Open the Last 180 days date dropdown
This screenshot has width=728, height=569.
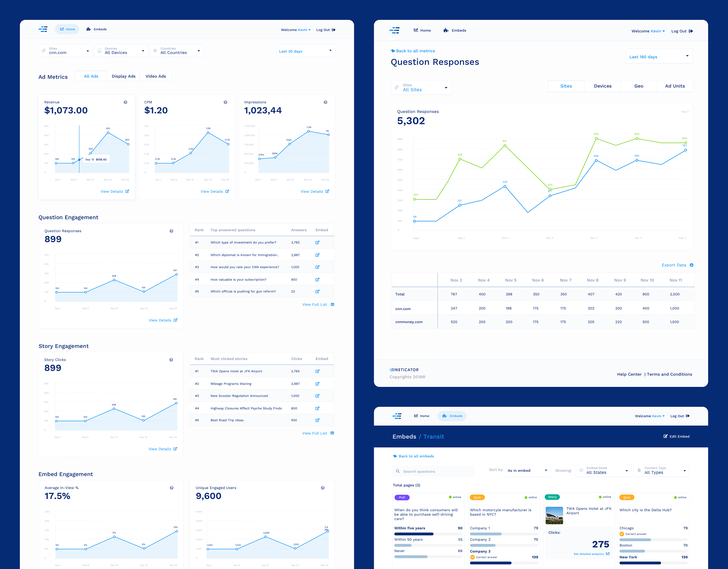coord(659,56)
